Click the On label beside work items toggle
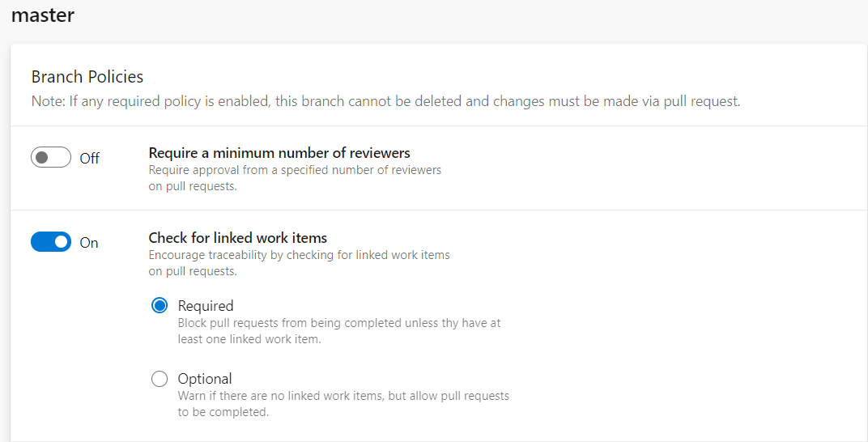 88,243
